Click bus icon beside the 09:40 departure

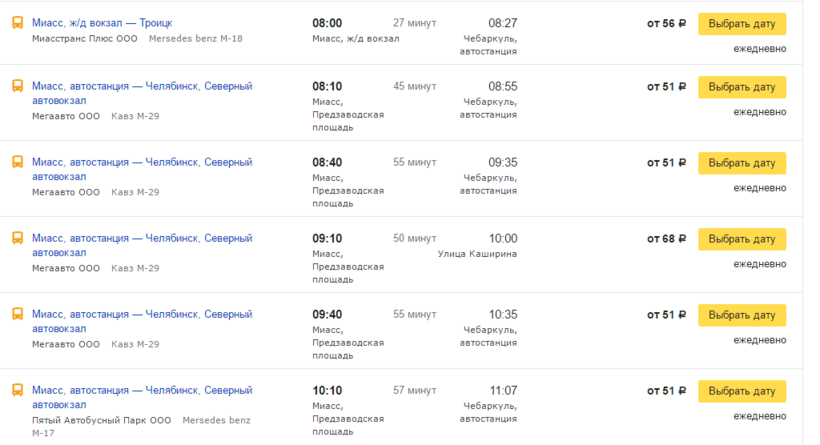(17, 314)
